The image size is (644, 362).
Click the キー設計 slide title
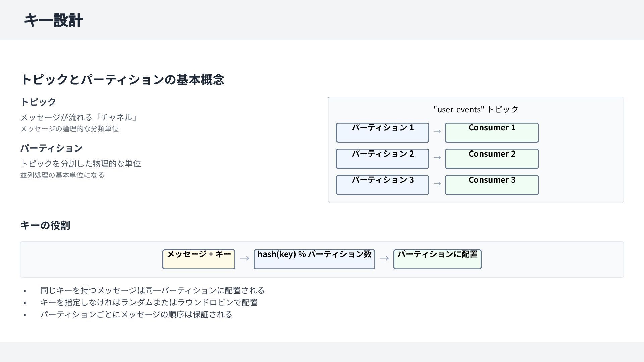53,20
